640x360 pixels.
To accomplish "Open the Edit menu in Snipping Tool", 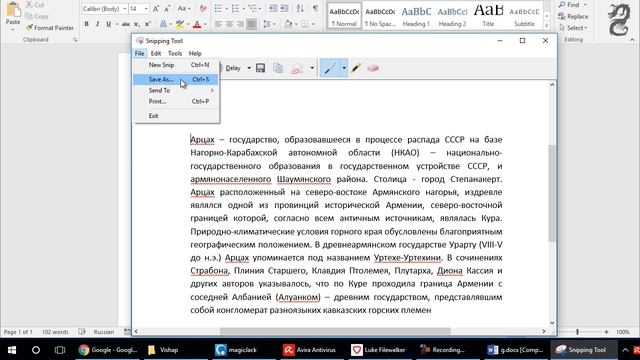I will (156, 53).
